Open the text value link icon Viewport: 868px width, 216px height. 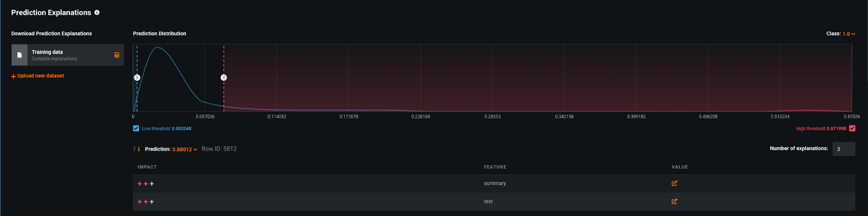pyautogui.click(x=674, y=201)
